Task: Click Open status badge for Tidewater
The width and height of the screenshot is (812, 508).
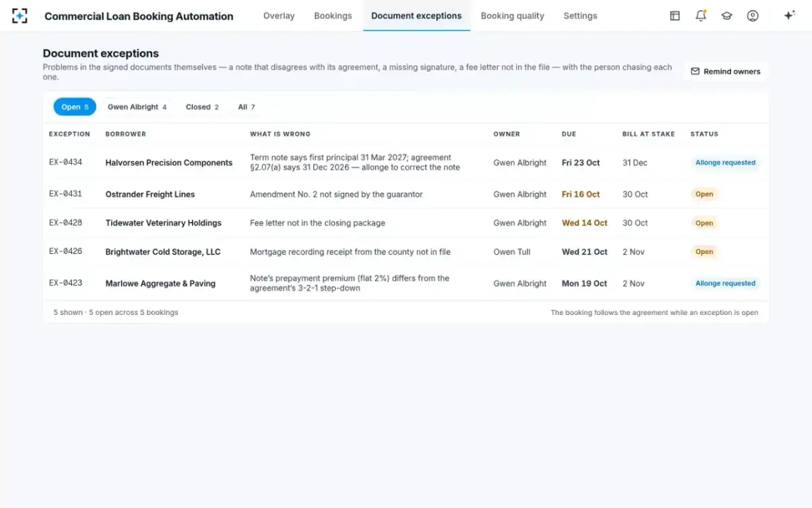Action: click(x=704, y=223)
